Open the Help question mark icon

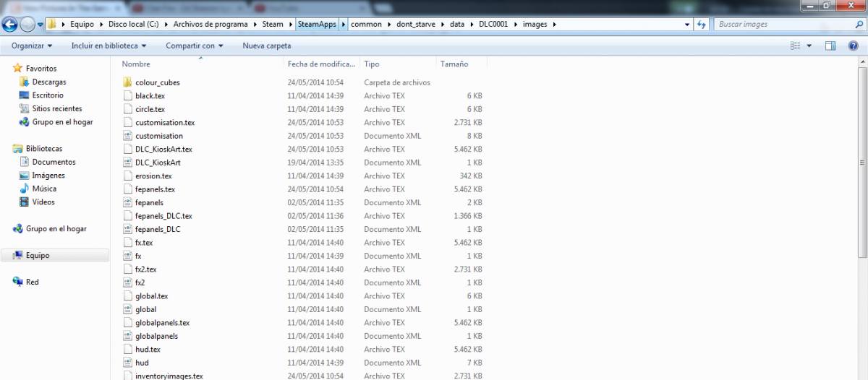click(853, 46)
